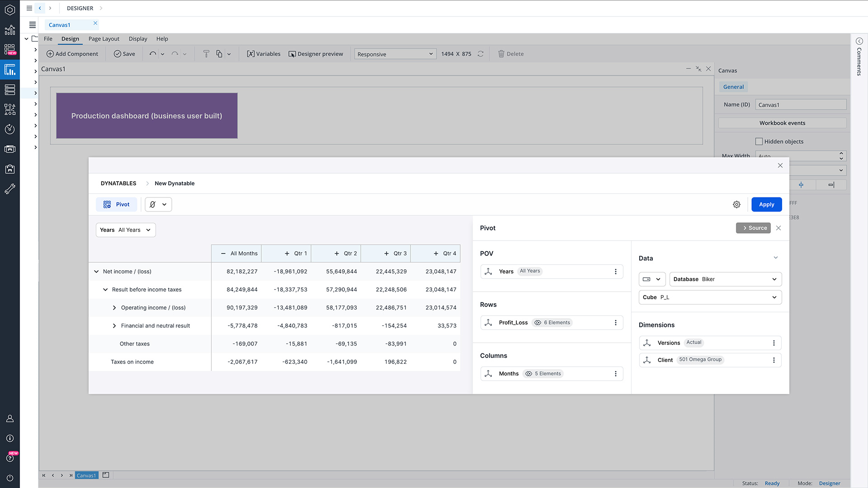Expand the Qtr 1 column group
This screenshot has height=488, width=868.
click(286, 253)
